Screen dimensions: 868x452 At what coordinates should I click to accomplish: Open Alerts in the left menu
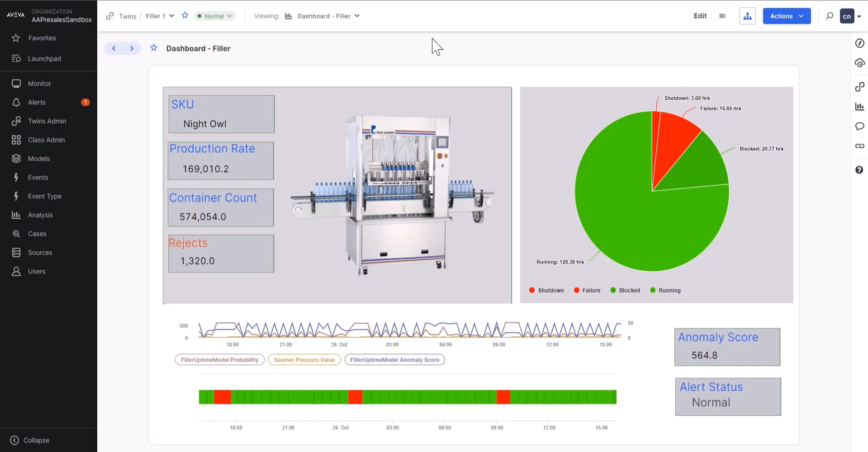37,103
